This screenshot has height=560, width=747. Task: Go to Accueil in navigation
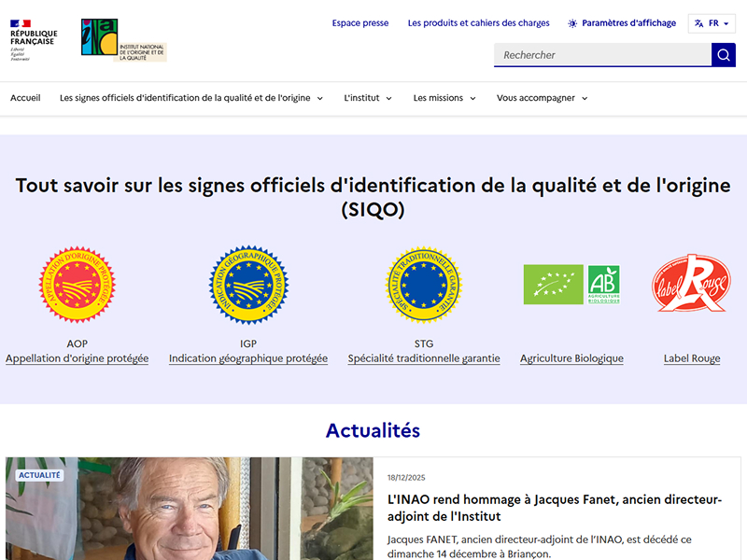[x=25, y=98]
